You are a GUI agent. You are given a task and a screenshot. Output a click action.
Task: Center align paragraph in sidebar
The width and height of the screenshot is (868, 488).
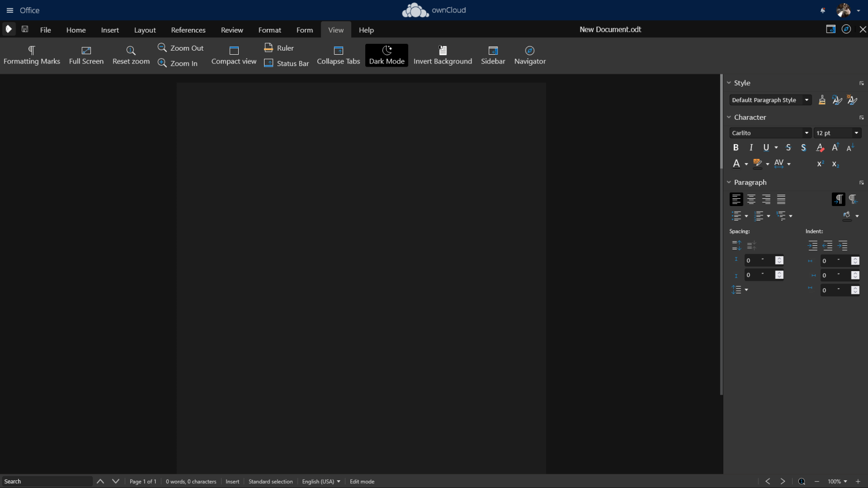751,199
